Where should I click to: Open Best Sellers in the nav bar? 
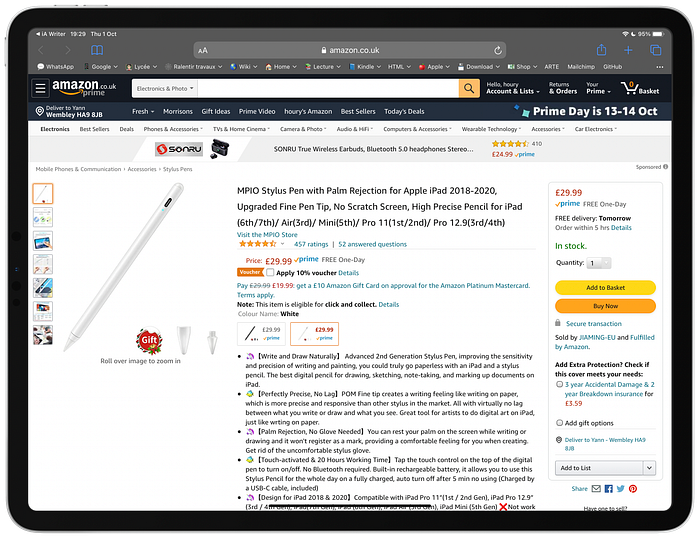click(358, 112)
